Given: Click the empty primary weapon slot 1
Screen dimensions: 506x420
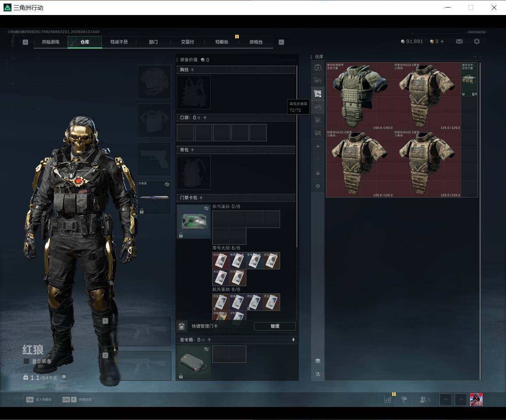Looking at the screenshot, I should [x=136, y=331].
